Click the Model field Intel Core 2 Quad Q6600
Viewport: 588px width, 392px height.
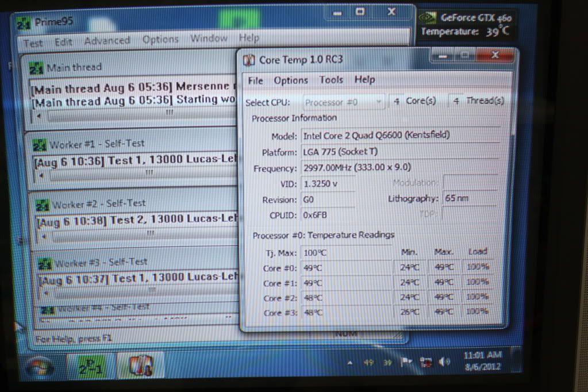point(400,135)
